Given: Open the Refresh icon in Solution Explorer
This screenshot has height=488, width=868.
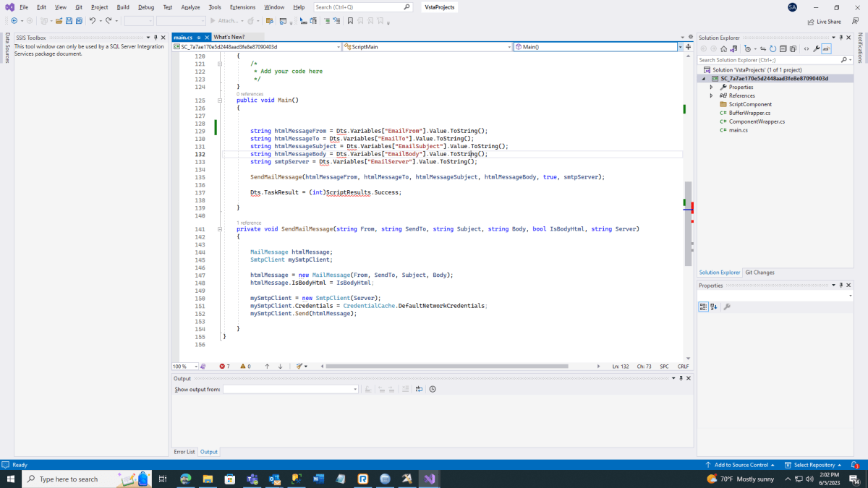Looking at the screenshot, I should point(773,48).
